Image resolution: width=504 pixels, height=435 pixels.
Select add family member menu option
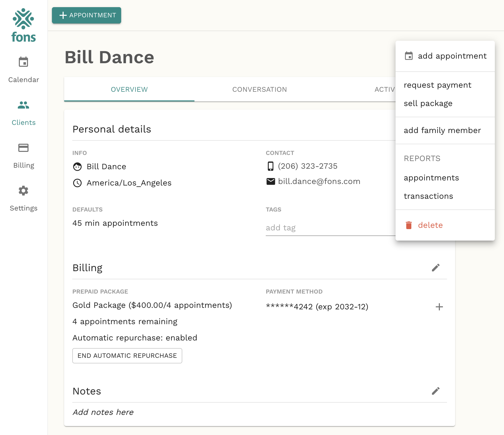(442, 130)
